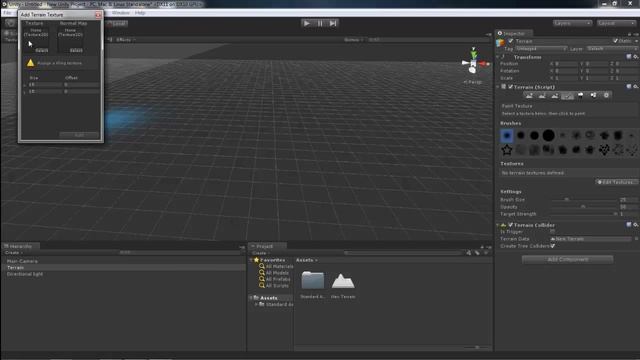The width and height of the screenshot is (640, 360).
Task: Select the Smooth Height terrain tool
Action: click(554, 96)
